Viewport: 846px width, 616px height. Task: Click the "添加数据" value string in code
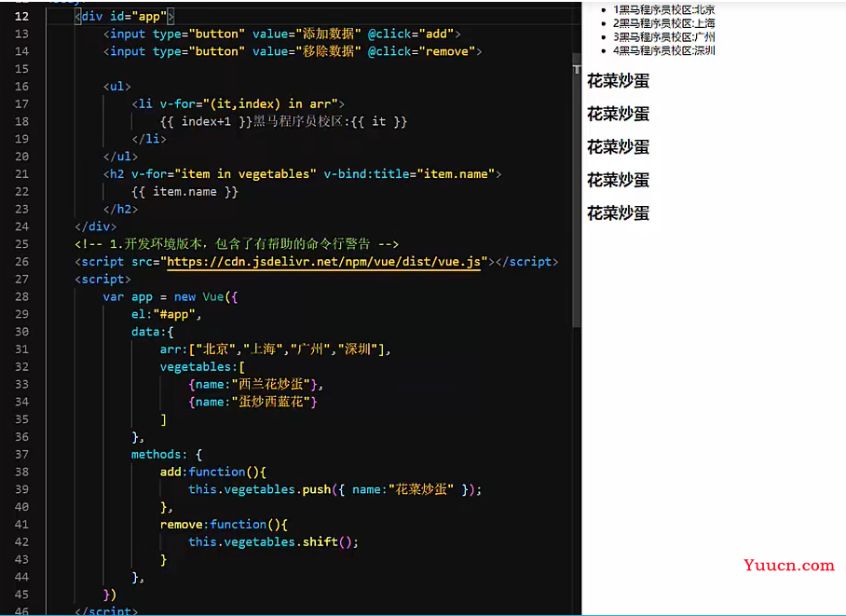[x=328, y=34]
